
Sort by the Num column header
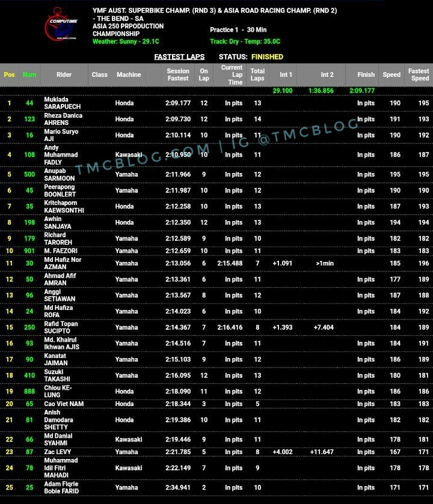(29, 74)
